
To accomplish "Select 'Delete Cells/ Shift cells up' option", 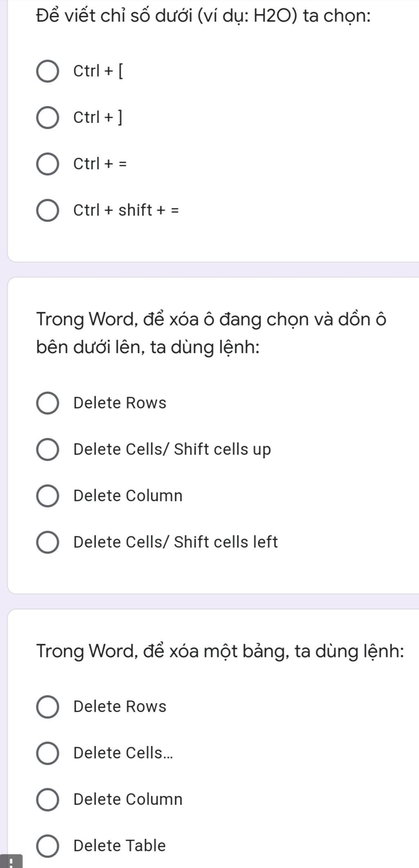I will [x=48, y=449].
